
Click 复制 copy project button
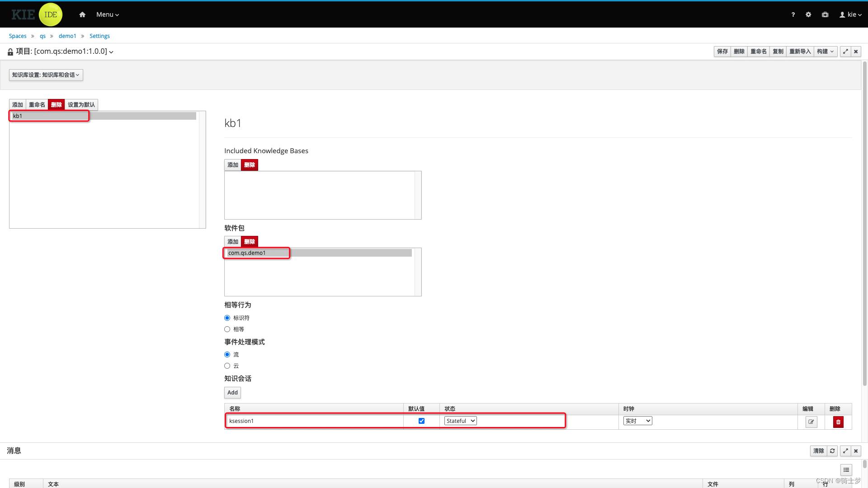(x=778, y=52)
